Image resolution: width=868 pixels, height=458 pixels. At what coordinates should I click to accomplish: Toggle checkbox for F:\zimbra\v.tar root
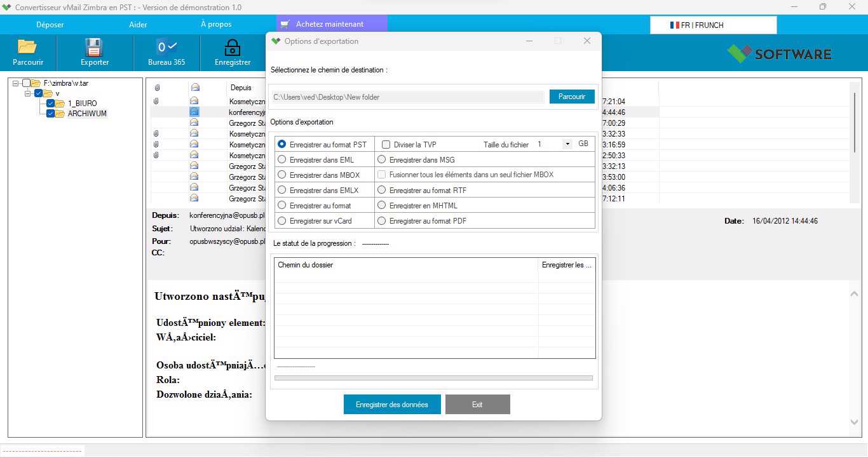pyautogui.click(x=26, y=83)
